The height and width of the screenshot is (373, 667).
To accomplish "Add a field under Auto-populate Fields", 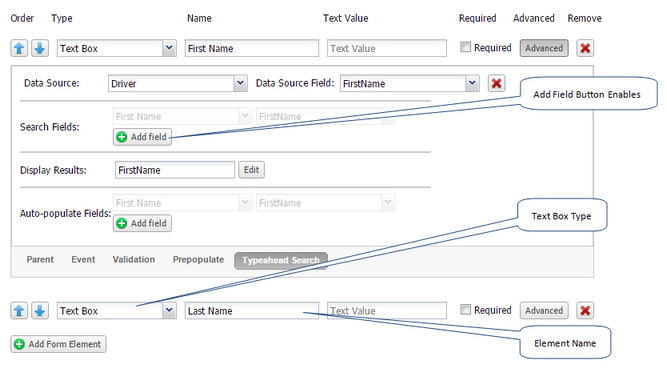I will [x=143, y=223].
